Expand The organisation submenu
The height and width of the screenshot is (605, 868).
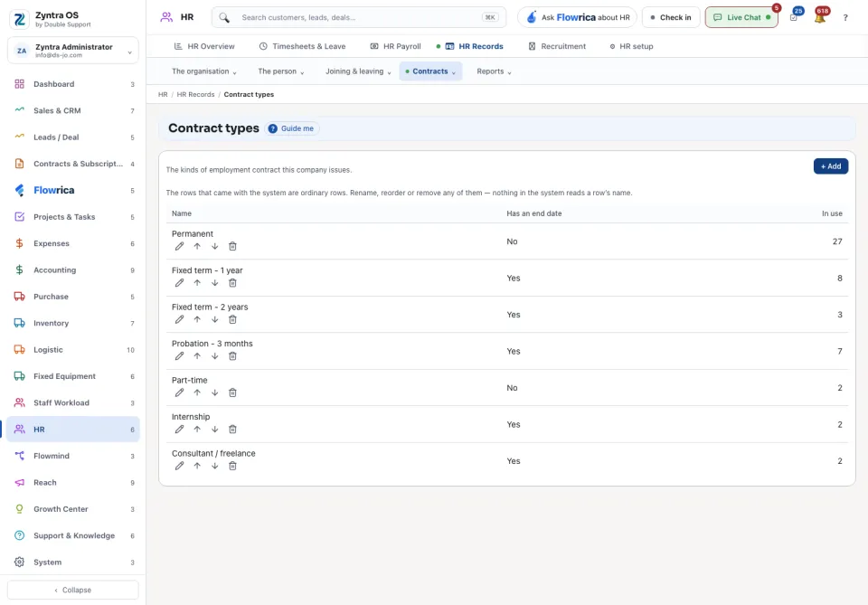tap(204, 71)
